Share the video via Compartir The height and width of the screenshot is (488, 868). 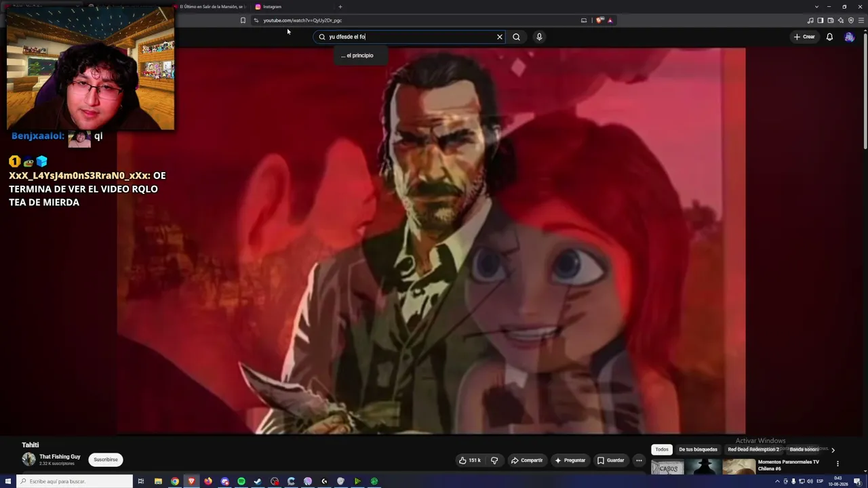[527, 460]
